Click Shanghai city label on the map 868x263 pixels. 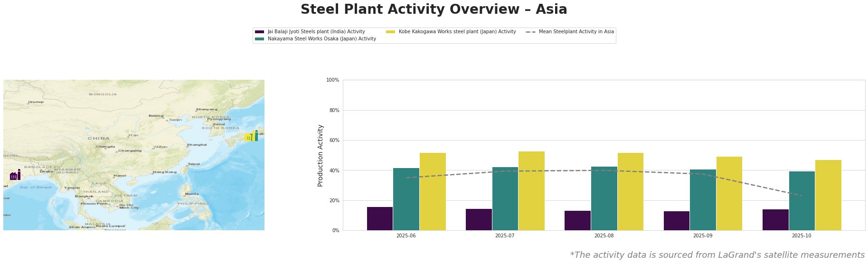pos(197,144)
